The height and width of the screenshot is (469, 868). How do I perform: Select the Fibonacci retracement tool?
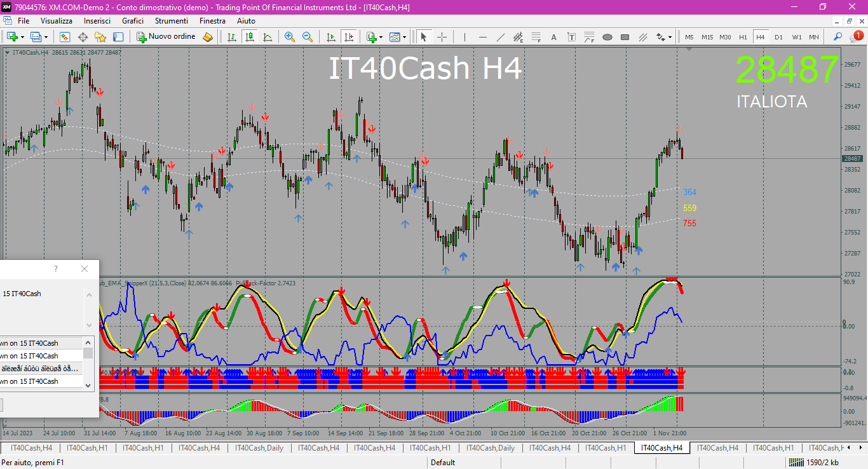click(x=536, y=37)
